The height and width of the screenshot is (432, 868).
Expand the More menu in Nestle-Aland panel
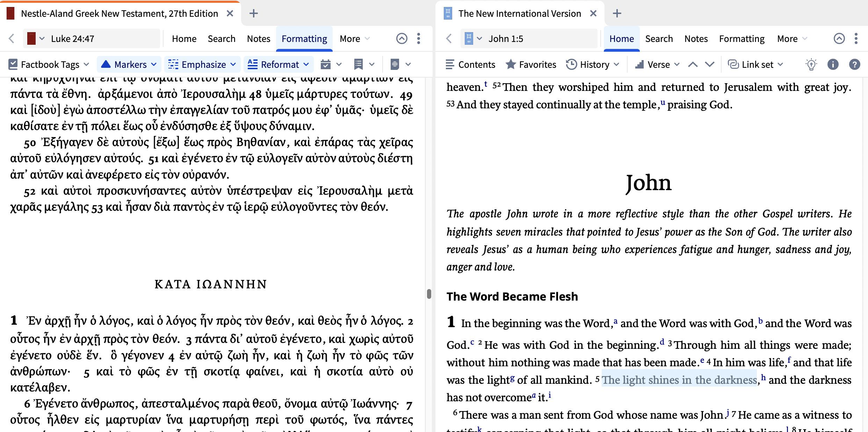pyautogui.click(x=354, y=39)
